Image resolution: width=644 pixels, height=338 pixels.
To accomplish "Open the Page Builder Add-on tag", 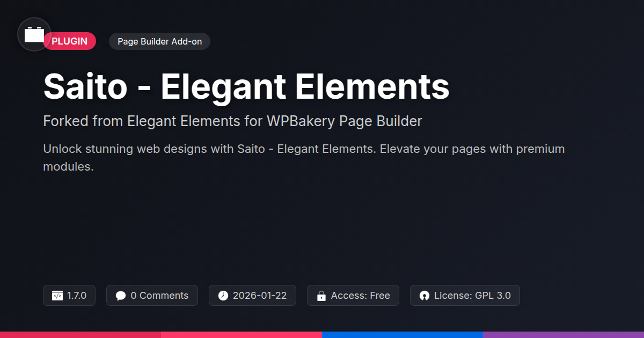I will point(159,41).
